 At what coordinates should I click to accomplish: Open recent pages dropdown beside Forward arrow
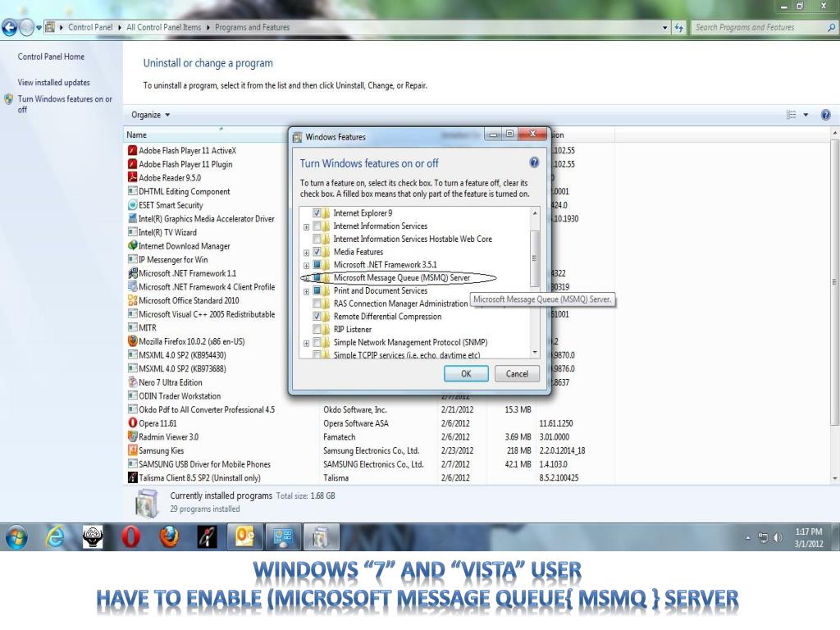(x=39, y=27)
